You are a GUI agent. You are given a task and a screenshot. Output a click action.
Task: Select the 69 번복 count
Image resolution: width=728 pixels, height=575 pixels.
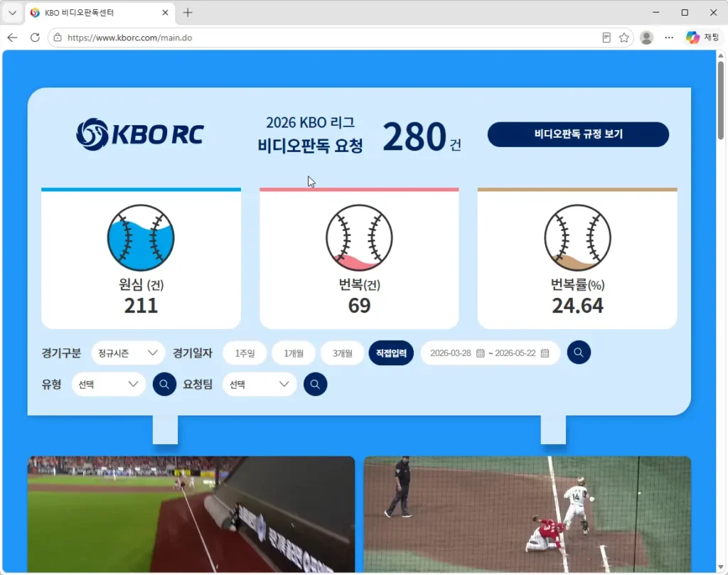click(359, 306)
